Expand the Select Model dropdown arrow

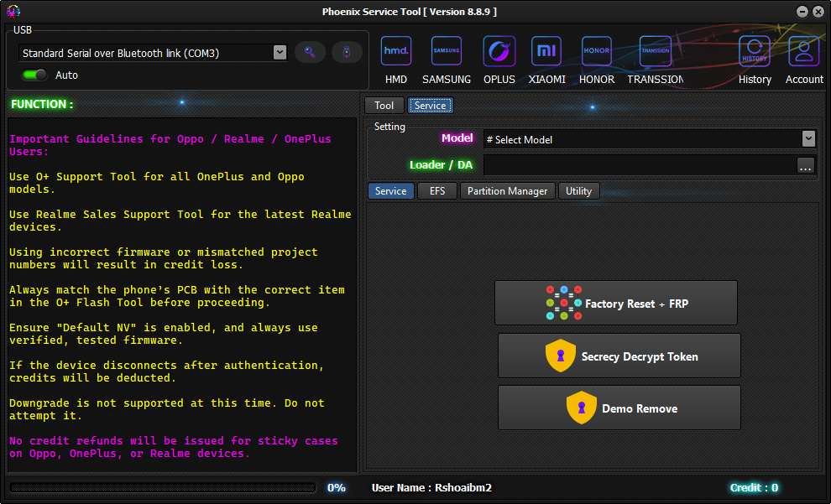(x=808, y=138)
